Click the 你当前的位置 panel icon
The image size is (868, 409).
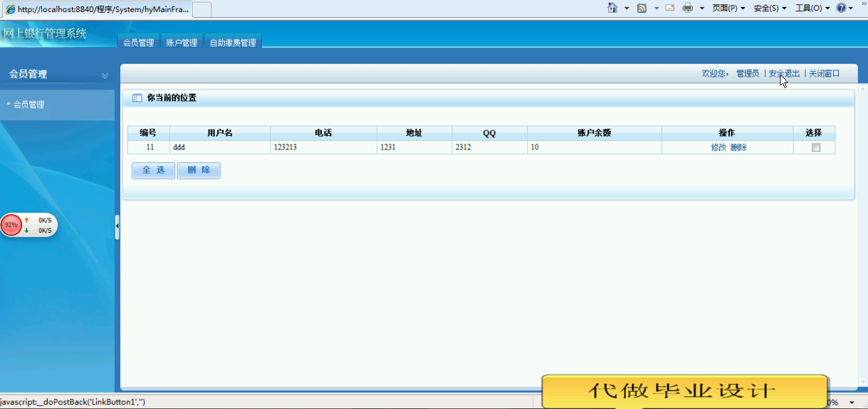[x=137, y=98]
